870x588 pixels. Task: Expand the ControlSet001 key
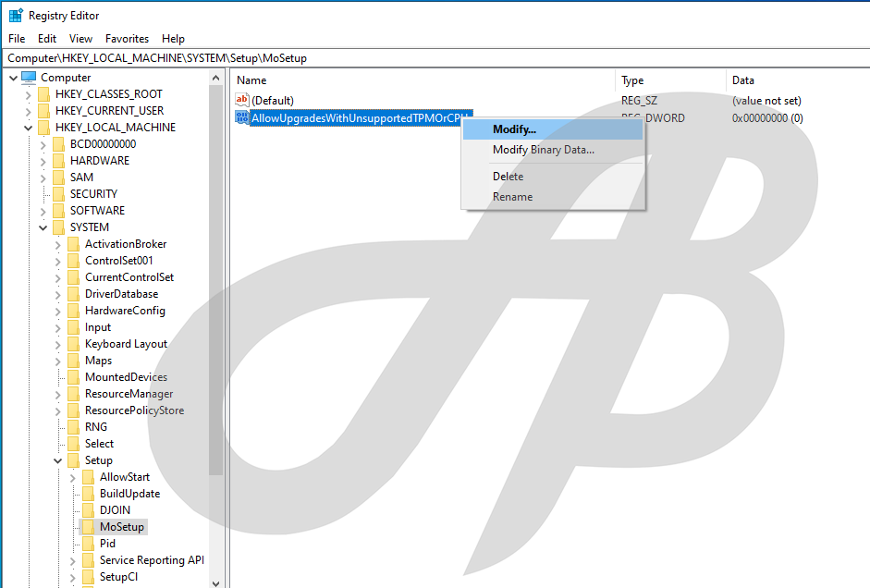coord(58,262)
